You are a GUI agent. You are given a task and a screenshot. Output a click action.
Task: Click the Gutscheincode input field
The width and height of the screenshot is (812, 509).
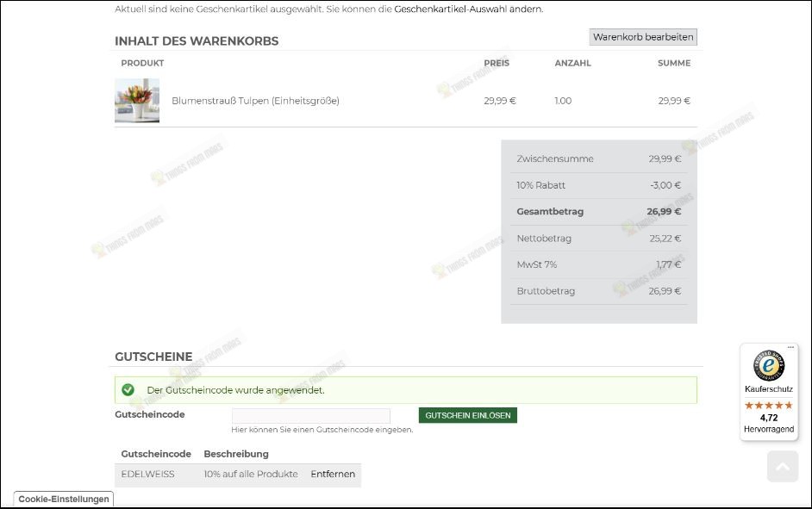310,415
